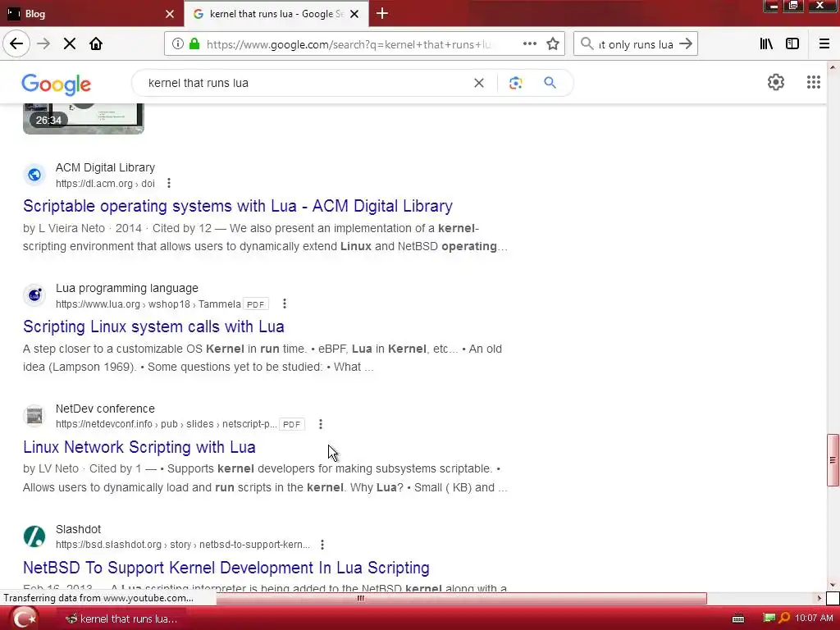Click the vertical scrollbar up arrow
The image size is (840, 630).
pyautogui.click(x=833, y=67)
